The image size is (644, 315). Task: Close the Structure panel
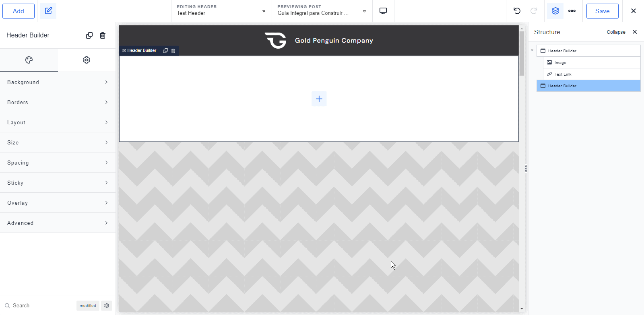click(x=635, y=32)
